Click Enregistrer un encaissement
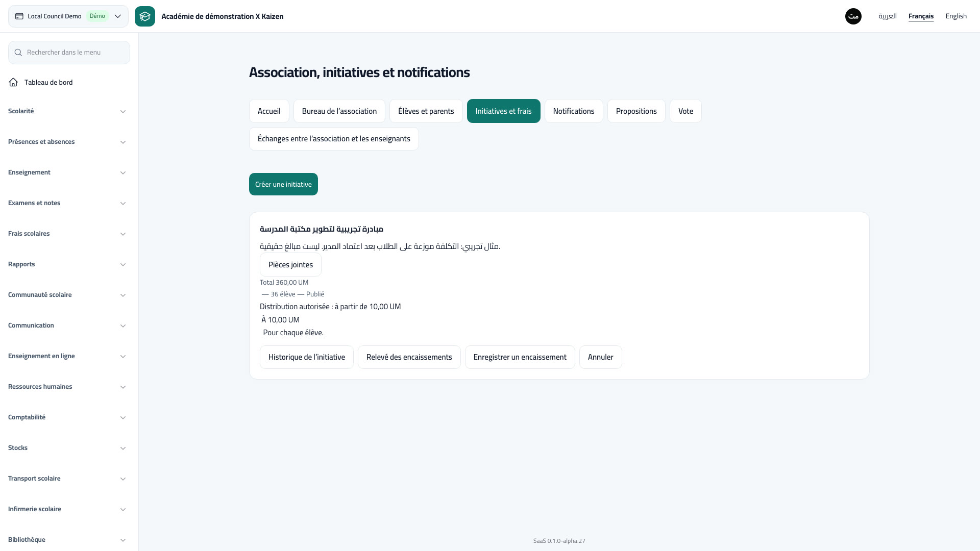 [x=520, y=357]
